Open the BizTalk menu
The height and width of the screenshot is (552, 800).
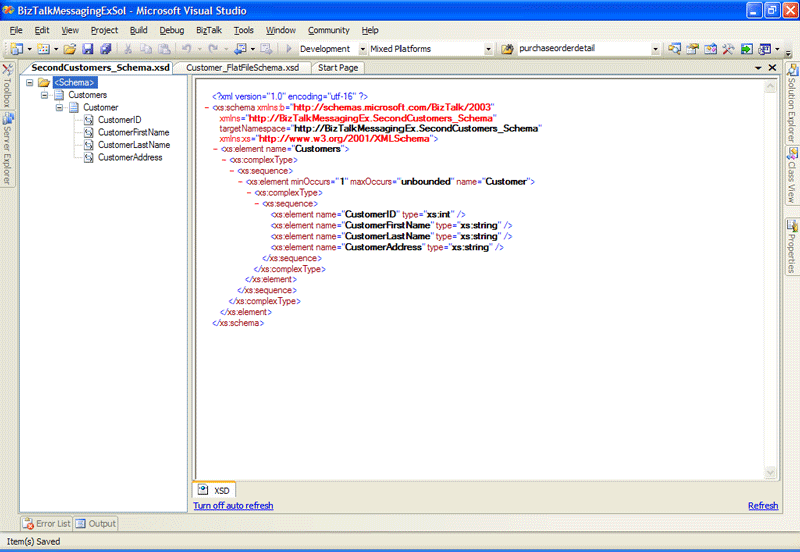(x=209, y=30)
